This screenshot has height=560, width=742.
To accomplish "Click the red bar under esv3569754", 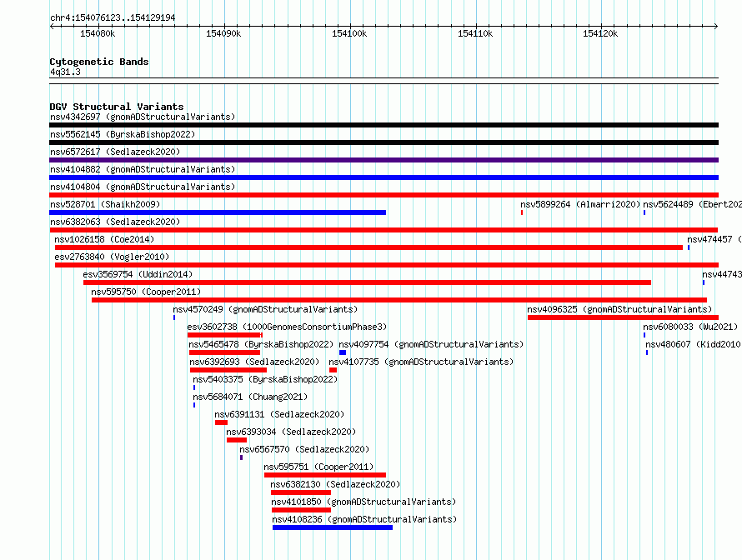I will pyautogui.click(x=367, y=282).
